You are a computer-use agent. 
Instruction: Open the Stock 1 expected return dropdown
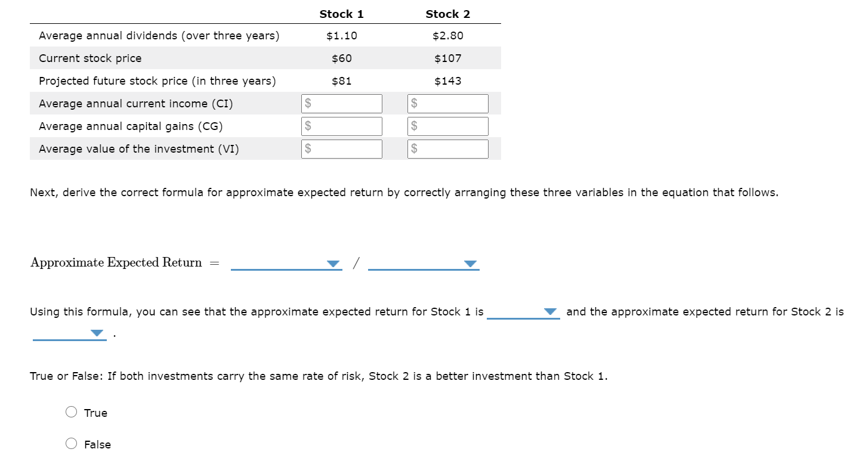[523, 311]
